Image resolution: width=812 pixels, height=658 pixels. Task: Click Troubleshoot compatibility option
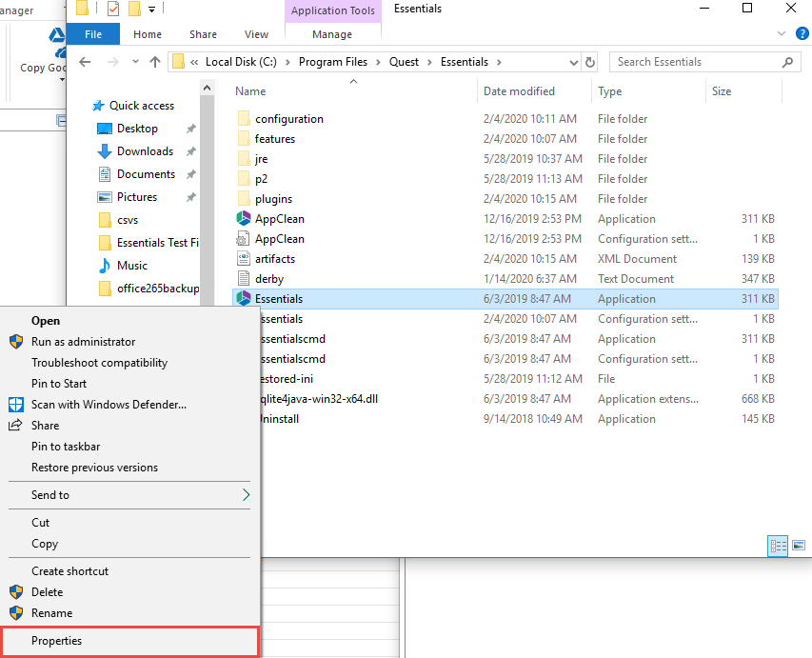click(97, 363)
